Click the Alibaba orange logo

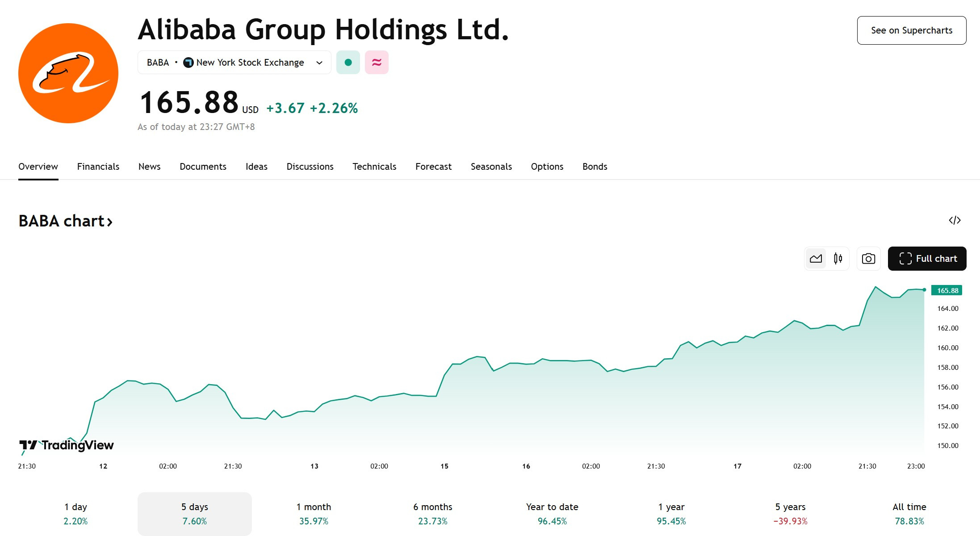click(x=68, y=73)
